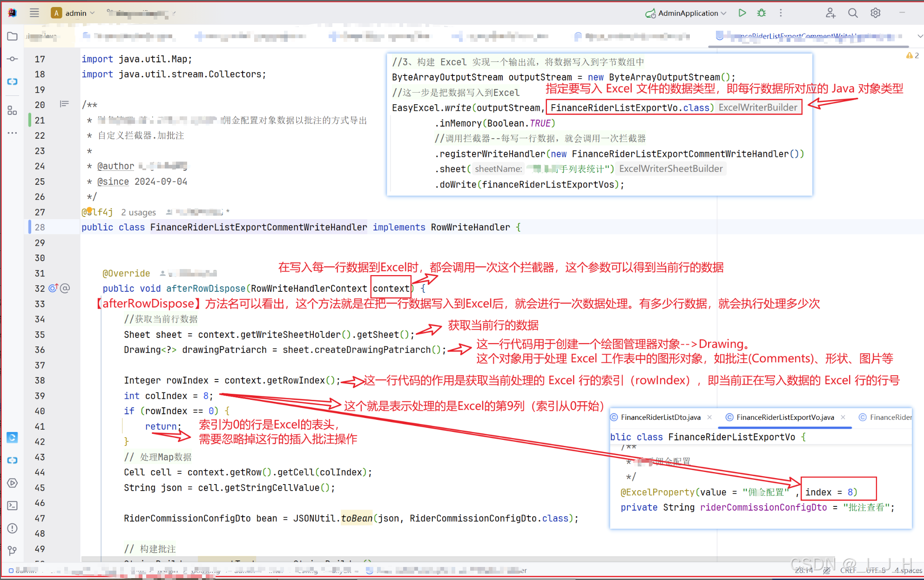Run AdminApplication with the green play icon
The height and width of the screenshot is (580, 924).
point(742,13)
